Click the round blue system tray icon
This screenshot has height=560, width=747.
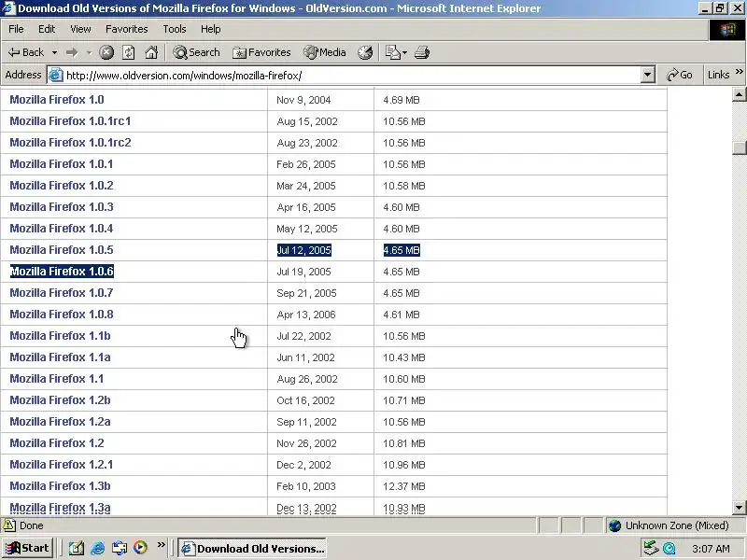point(669,549)
